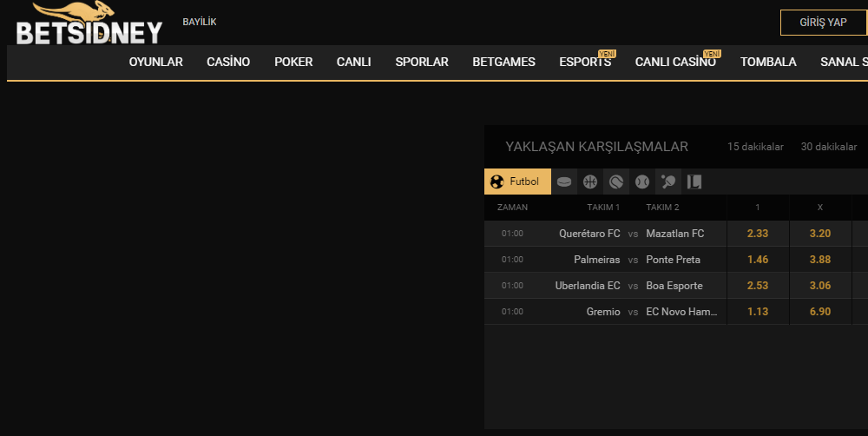The image size is (868, 436).
Task: Go to TOMBALA section
Action: [x=768, y=62]
